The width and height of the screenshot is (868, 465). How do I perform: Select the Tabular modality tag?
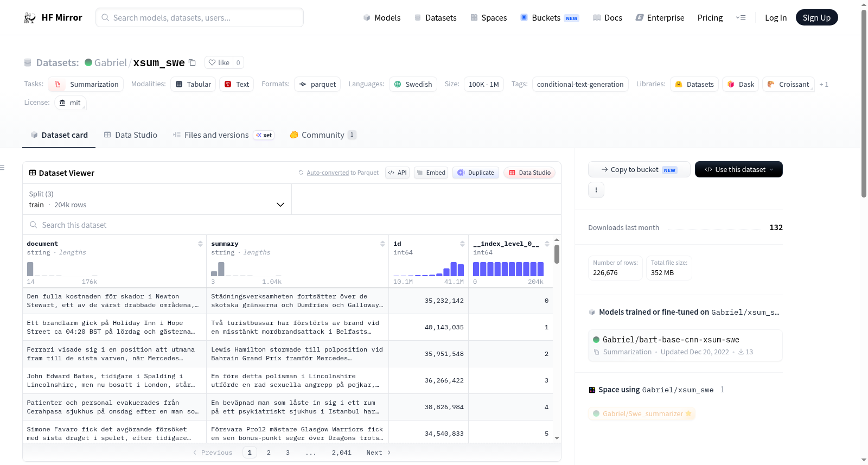coord(193,84)
